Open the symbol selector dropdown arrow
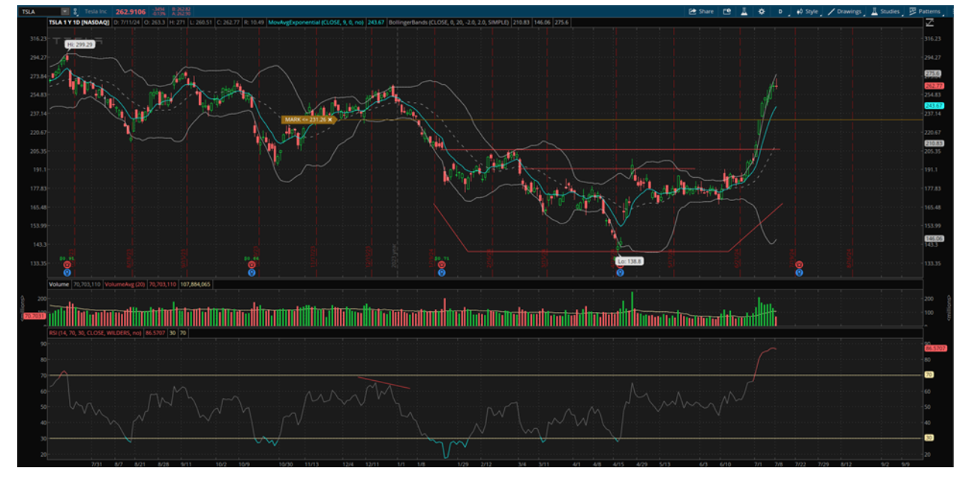The image size is (980, 483). click(65, 12)
